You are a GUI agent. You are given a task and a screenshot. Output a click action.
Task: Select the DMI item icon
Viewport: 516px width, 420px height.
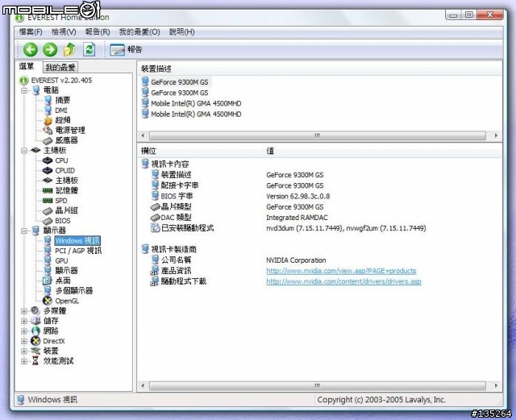[48, 110]
